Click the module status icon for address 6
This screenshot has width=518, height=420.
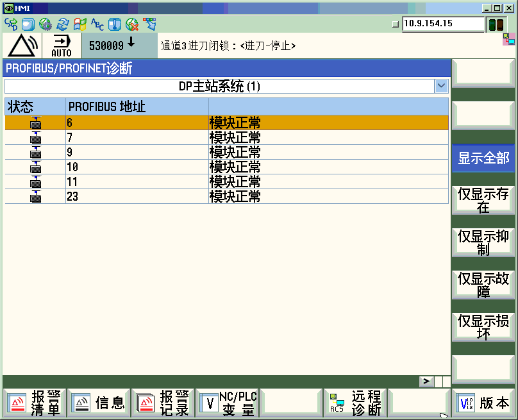[36, 122]
